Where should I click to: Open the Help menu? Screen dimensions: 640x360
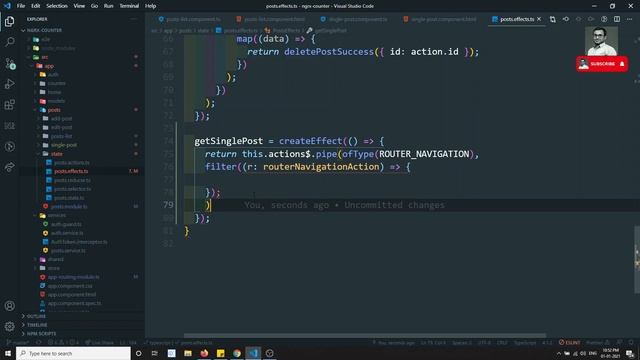(151, 6)
